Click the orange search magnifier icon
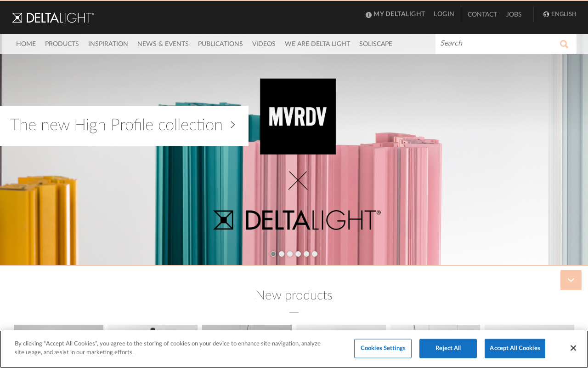This screenshot has height=368, width=588. (564, 44)
